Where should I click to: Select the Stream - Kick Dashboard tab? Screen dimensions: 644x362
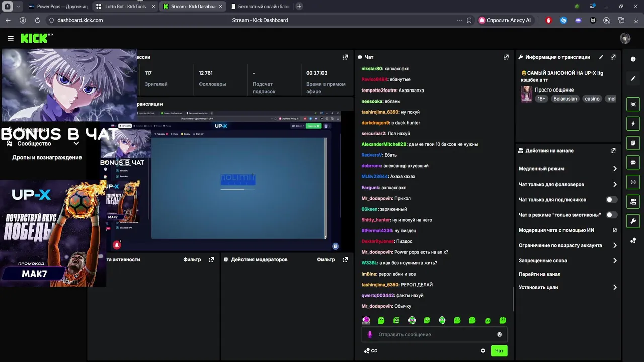click(193, 7)
